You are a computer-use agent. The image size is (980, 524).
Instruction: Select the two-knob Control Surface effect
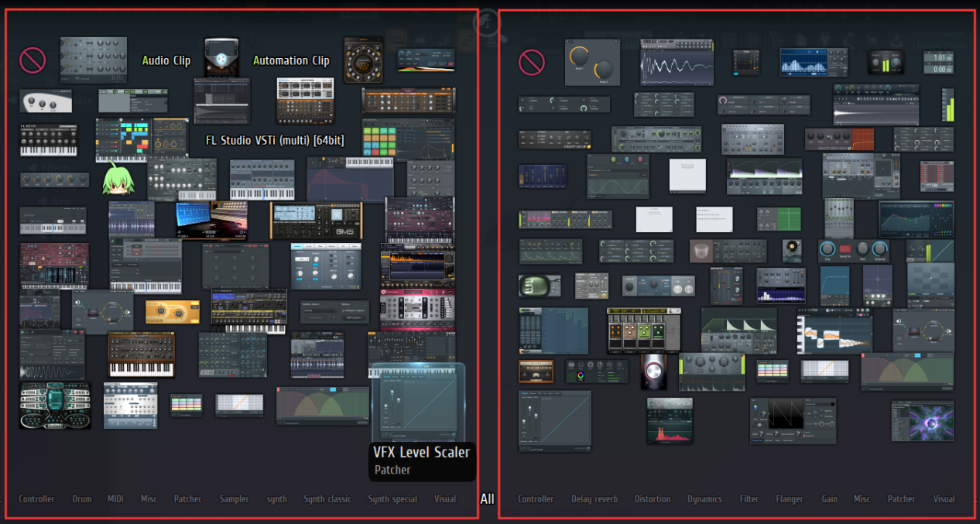point(592,62)
